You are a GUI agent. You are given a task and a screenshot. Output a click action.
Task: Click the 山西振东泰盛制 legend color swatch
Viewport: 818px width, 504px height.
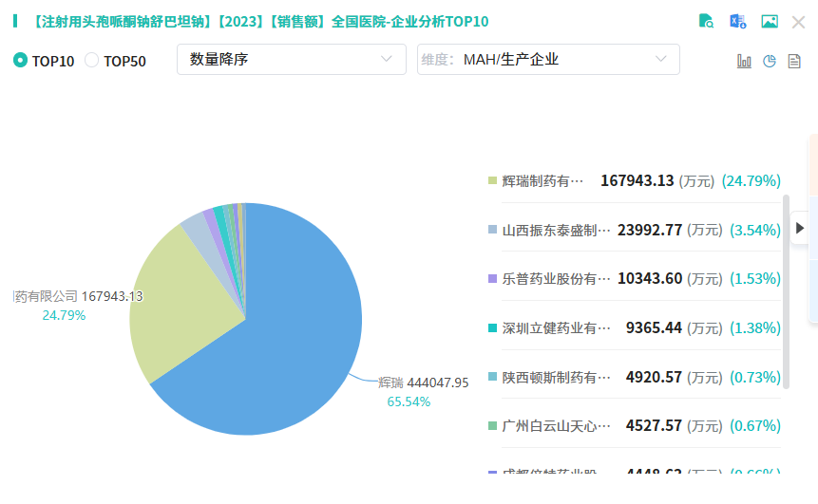click(x=492, y=230)
